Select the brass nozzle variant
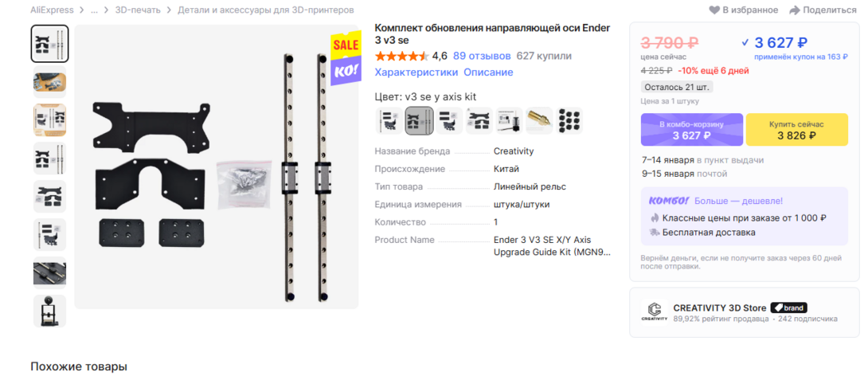The image size is (868, 380). click(539, 121)
